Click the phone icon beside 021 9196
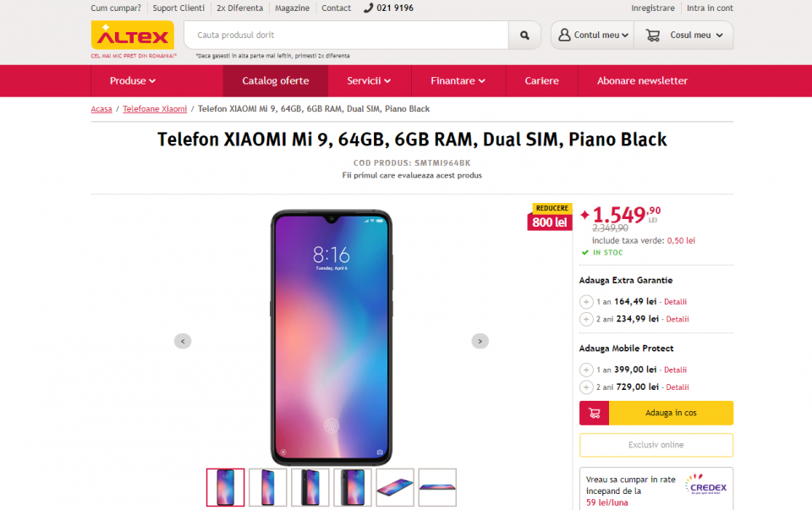Screen dimensions: 812x510 click(x=368, y=8)
